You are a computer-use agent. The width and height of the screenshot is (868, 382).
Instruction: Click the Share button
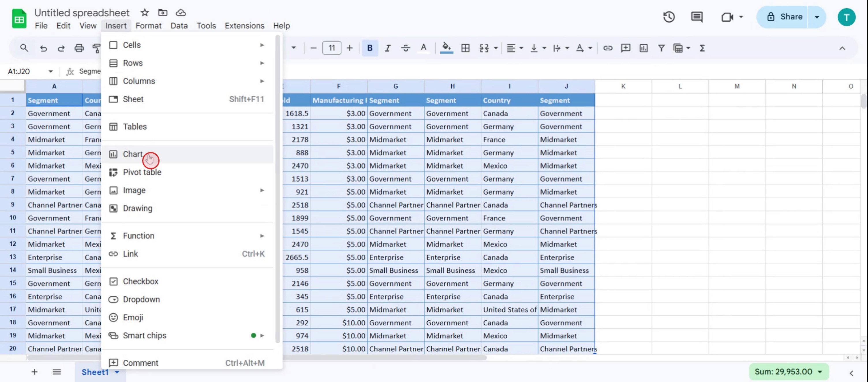click(784, 17)
